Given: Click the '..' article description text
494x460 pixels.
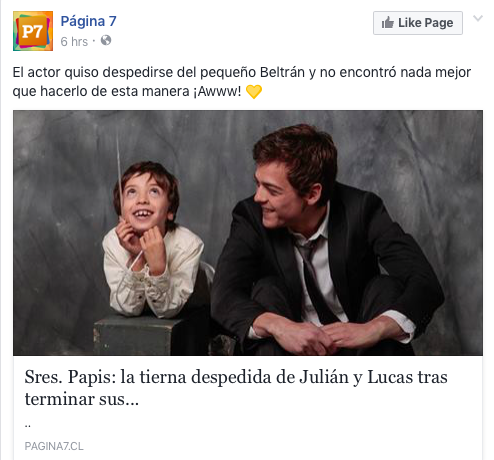Looking at the screenshot, I should (28, 426).
